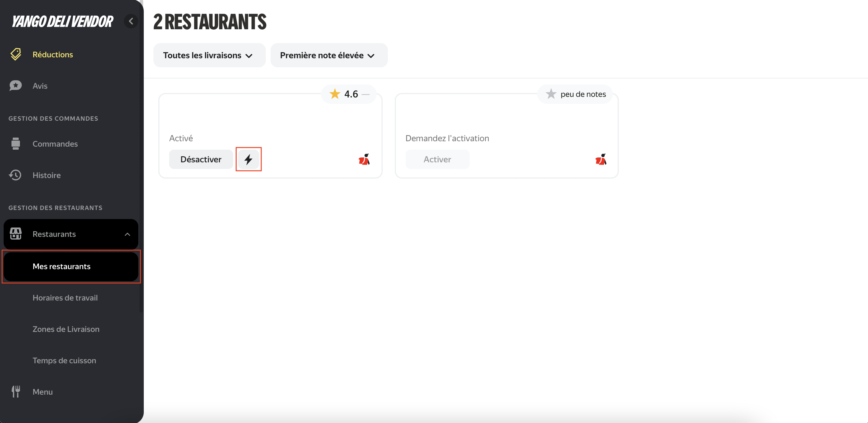Click courier icon on the Activé restaurant card
This screenshot has width=868, height=423.
tap(364, 159)
